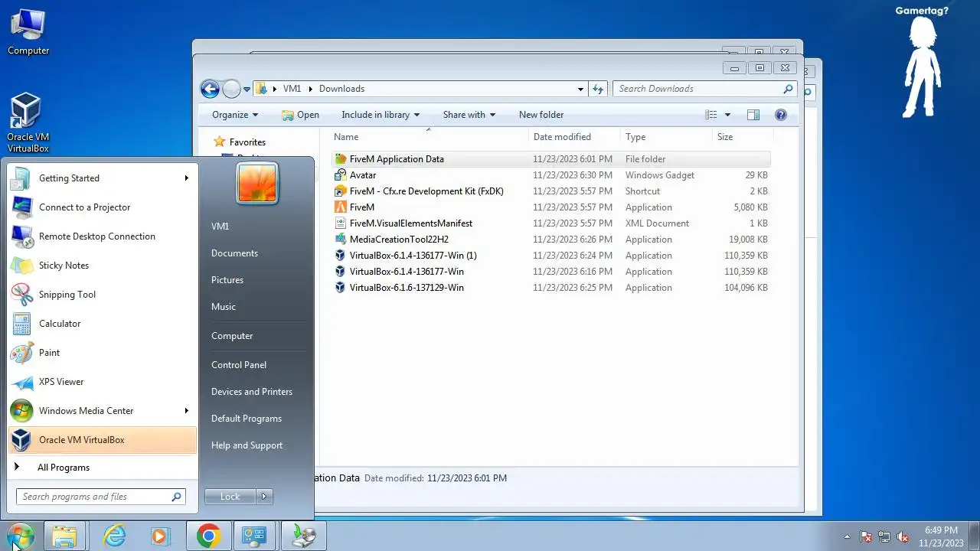This screenshot has width=980, height=551.
Task: Click Open in Explorer toolbar
Action: coord(300,115)
